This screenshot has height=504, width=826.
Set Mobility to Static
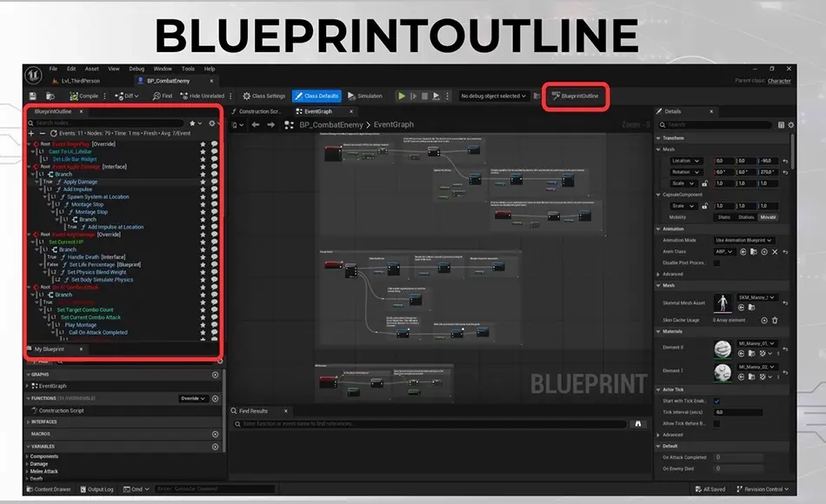click(724, 217)
